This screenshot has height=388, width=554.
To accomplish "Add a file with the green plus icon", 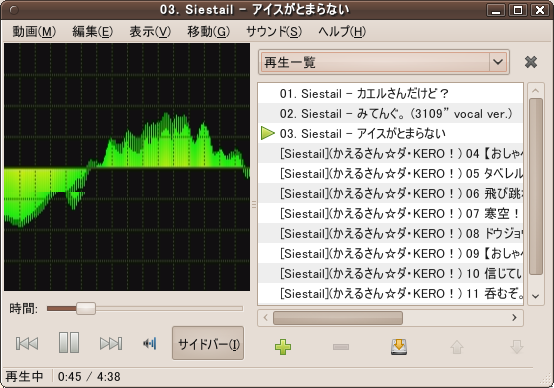I will [x=283, y=347].
